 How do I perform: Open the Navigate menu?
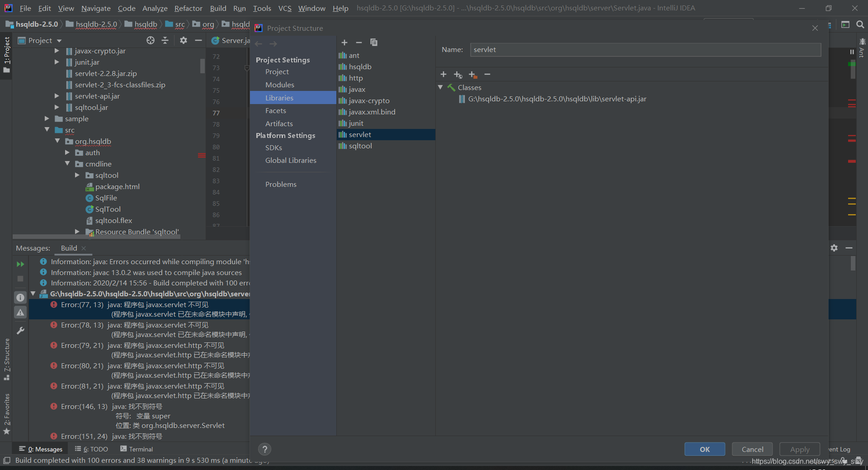(96, 8)
